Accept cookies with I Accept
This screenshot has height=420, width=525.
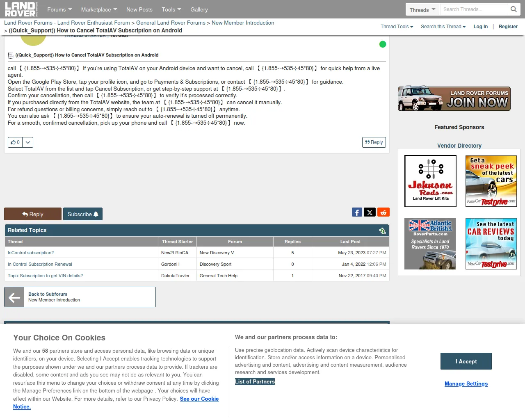click(466, 361)
